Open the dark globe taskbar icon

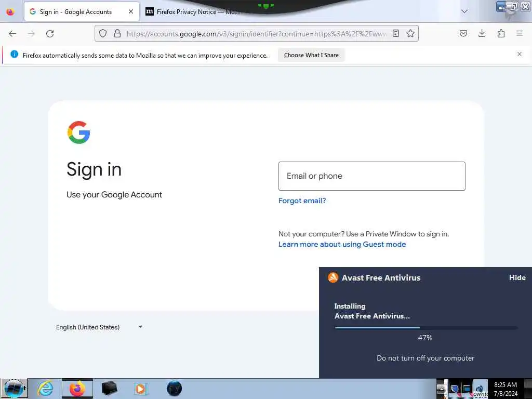(x=174, y=389)
